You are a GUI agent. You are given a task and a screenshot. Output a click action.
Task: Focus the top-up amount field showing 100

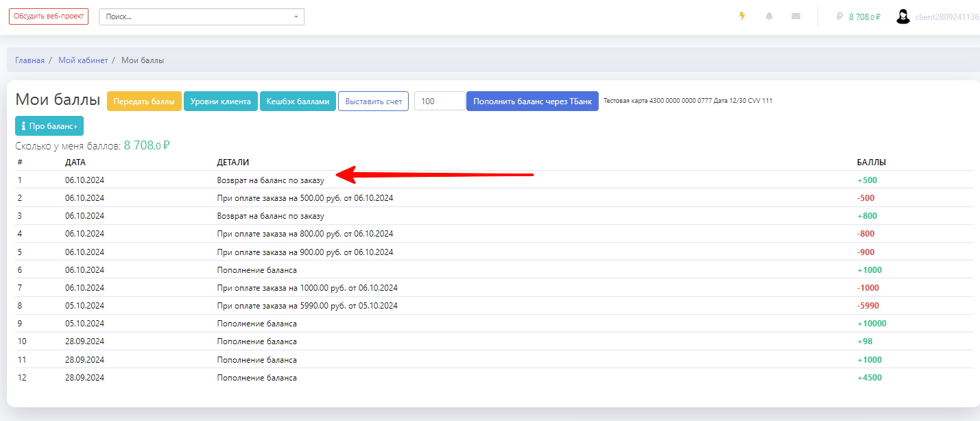(440, 101)
